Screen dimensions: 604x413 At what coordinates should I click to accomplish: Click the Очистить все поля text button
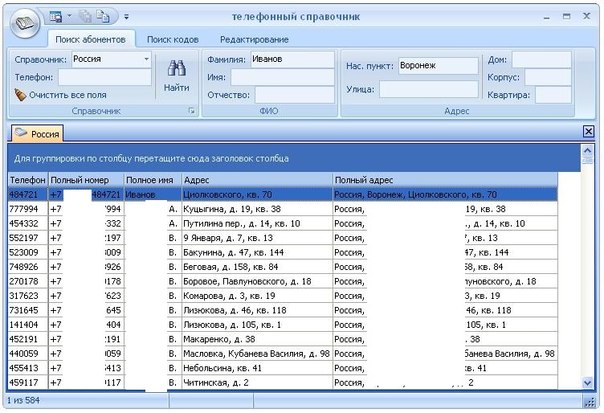click(68, 95)
